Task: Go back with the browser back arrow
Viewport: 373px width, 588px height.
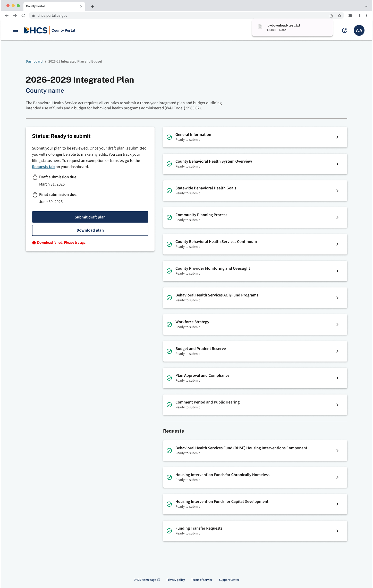Action: point(7,15)
